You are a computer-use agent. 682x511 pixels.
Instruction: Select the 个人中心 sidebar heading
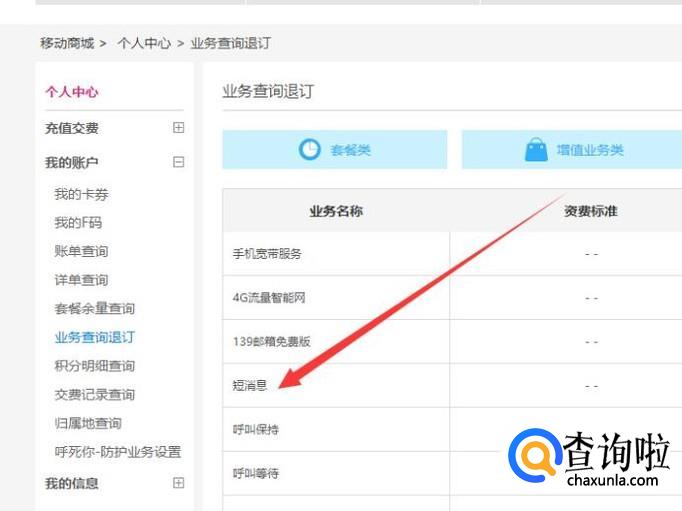(72, 92)
